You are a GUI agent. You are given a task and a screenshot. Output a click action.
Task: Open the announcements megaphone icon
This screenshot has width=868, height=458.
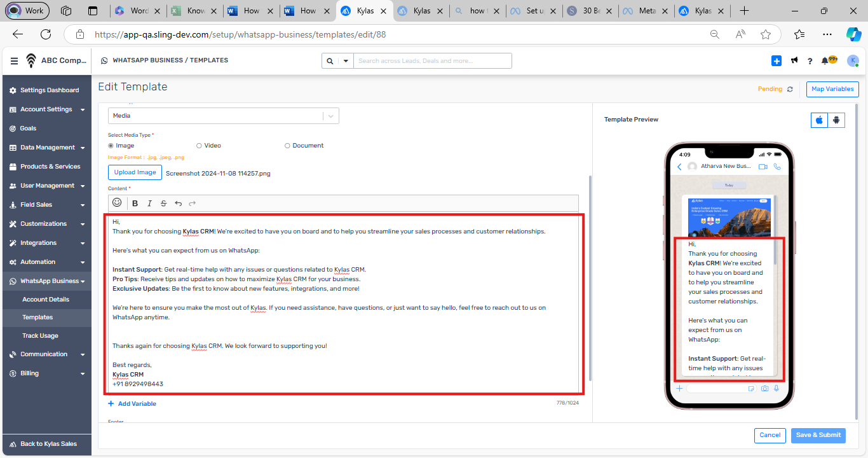(x=794, y=60)
